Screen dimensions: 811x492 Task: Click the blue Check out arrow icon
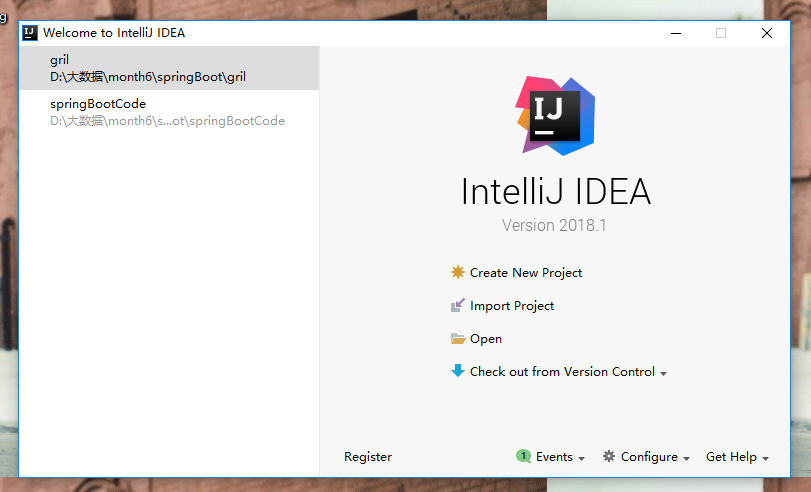[458, 370]
